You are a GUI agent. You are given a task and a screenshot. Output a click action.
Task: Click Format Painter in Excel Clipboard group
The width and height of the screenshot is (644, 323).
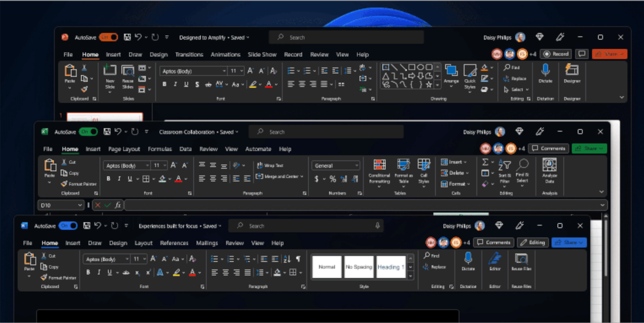(79, 184)
